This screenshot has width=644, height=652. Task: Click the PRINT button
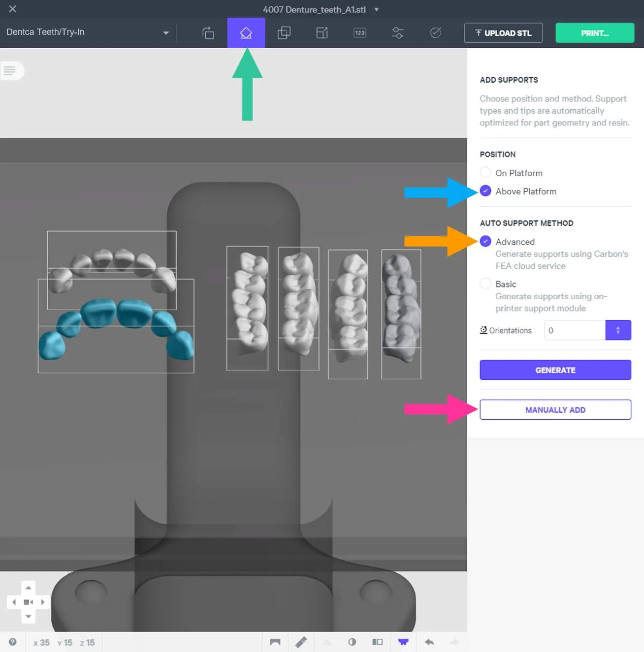pos(595,33)
